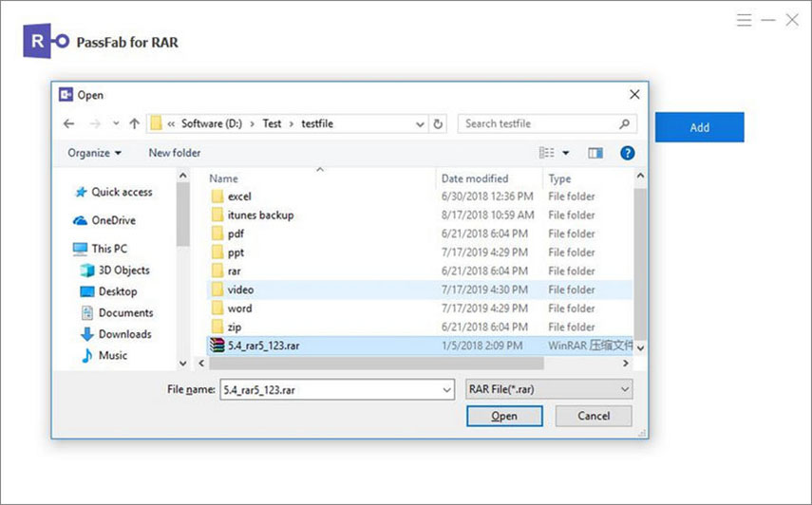Click the Cancel button
The height and width of the screenshot is (505, 812).
pos(594,416)
